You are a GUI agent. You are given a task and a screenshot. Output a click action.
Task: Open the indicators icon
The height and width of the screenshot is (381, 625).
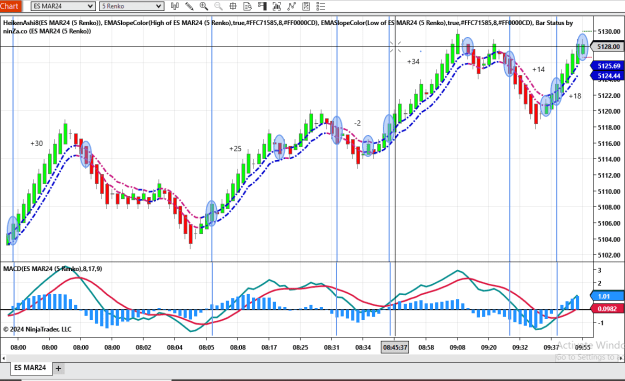(x=291, y=6)
